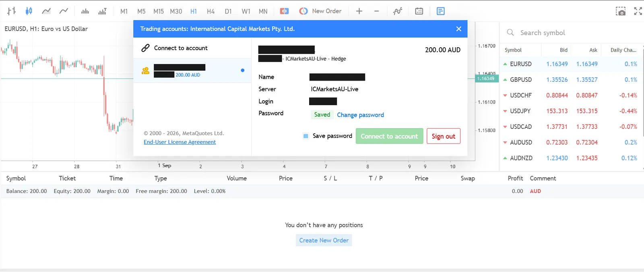Select USDJPY in the symbol list
Image resolution: width=644 pixels, height=272 pixels.
tap(520, 111)
